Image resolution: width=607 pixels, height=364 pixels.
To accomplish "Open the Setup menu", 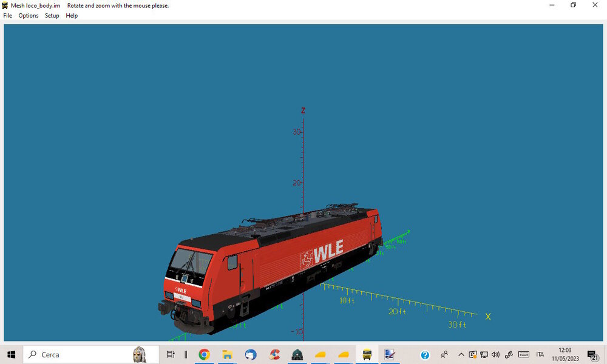I will pos(52,16).
